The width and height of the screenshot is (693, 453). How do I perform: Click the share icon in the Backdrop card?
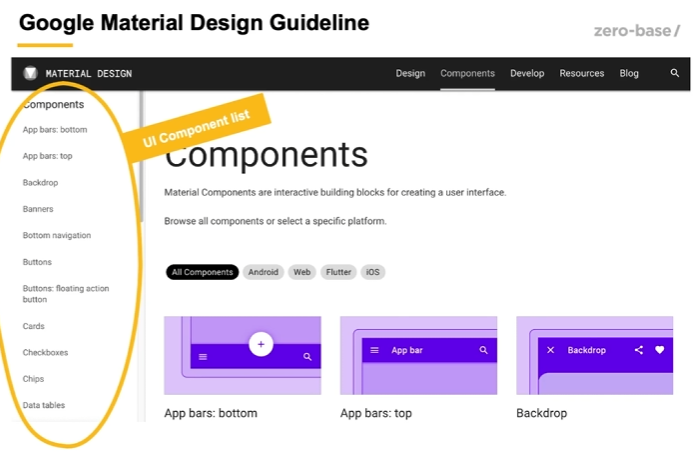pyautogui.click(x=639, y=350)
